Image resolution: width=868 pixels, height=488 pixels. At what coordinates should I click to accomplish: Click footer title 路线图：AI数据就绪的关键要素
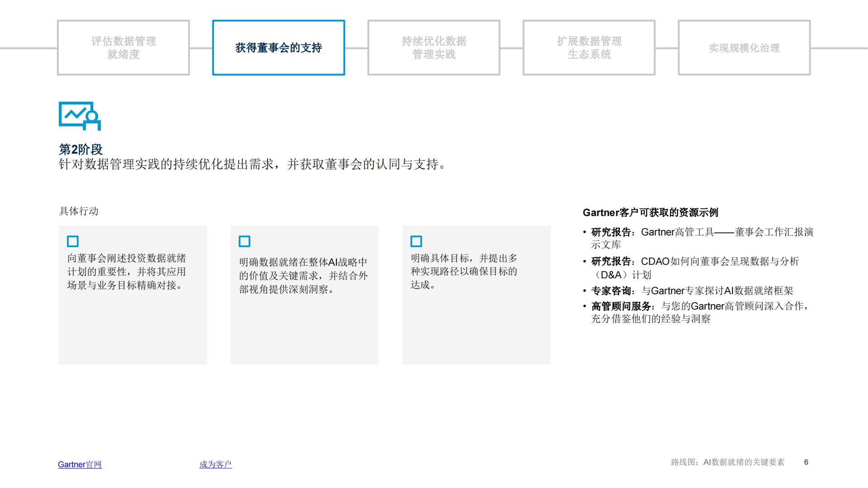(x=728, y=462)
